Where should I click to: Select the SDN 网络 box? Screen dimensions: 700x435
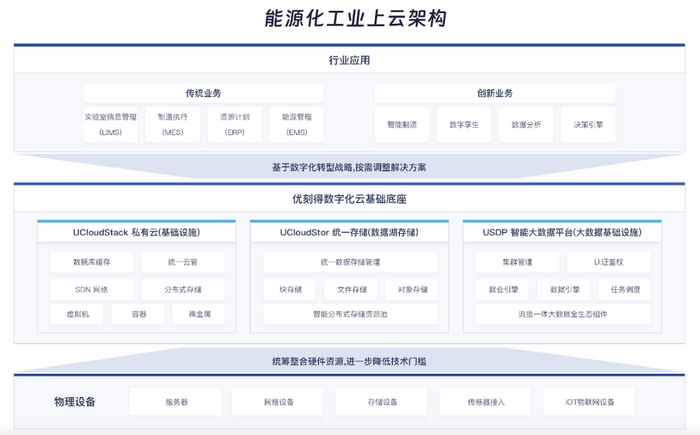coord(92,289)
